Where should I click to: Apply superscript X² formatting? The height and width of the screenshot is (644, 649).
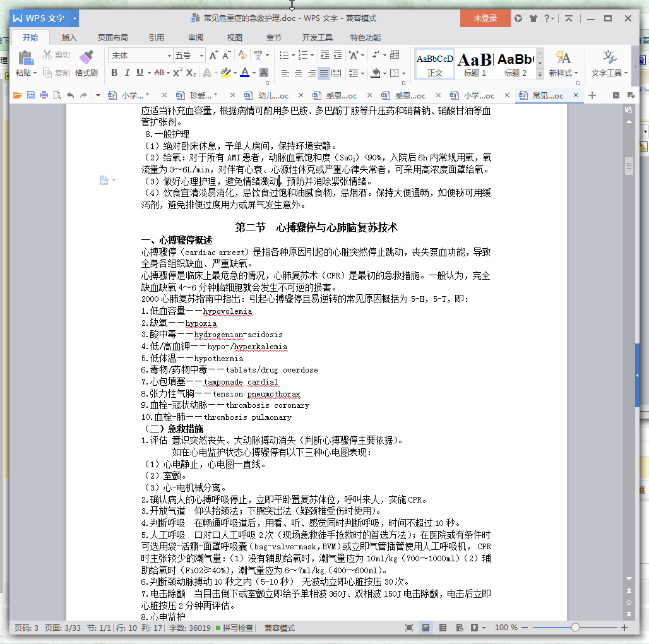click(x=177, y=73)
